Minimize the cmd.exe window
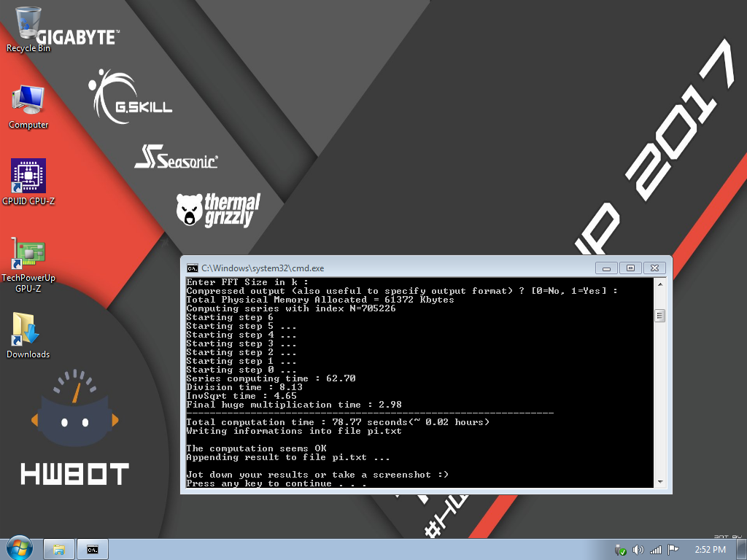The width and height of the screenshot is (747, 560). [x=606, y=268]
